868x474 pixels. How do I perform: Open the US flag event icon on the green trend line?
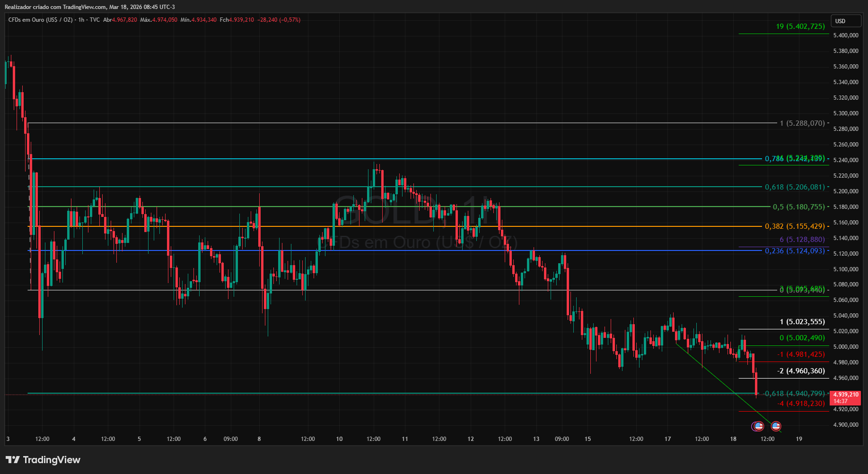click(x=776, y=426)
